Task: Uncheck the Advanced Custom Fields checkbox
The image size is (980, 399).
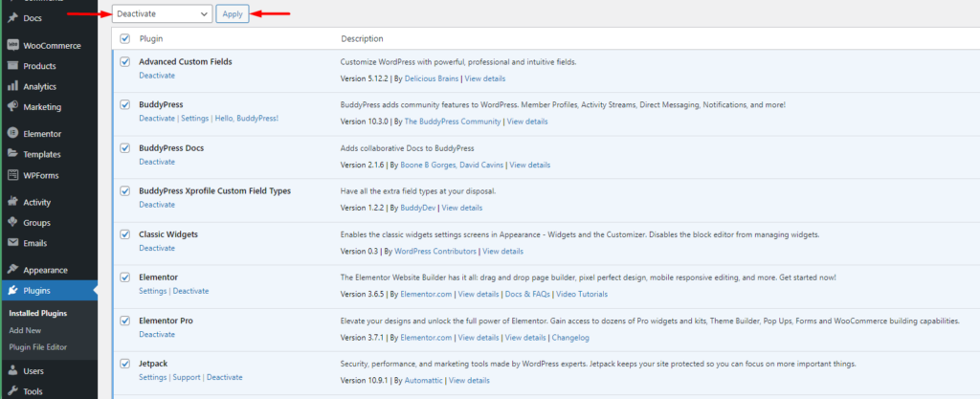Action: (x=125, y=62)
